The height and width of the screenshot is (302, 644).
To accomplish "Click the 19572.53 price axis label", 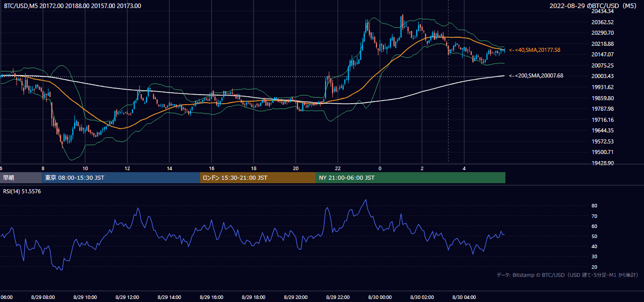I will tap(602, 141).
